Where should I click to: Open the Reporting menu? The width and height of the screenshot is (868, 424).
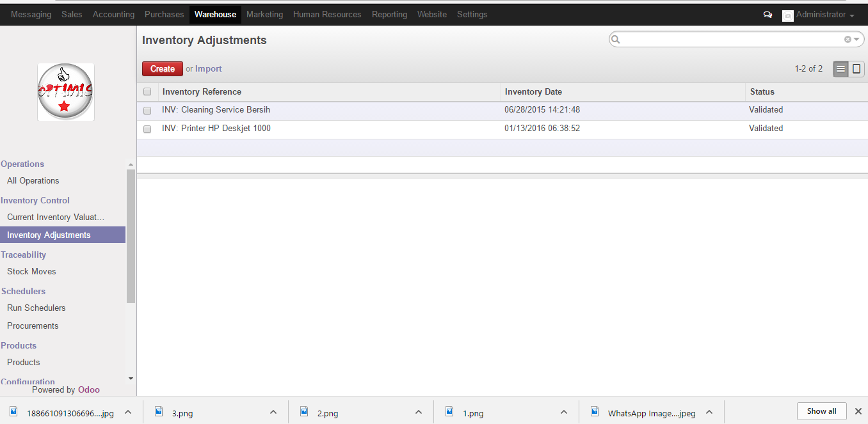[389, 14]
